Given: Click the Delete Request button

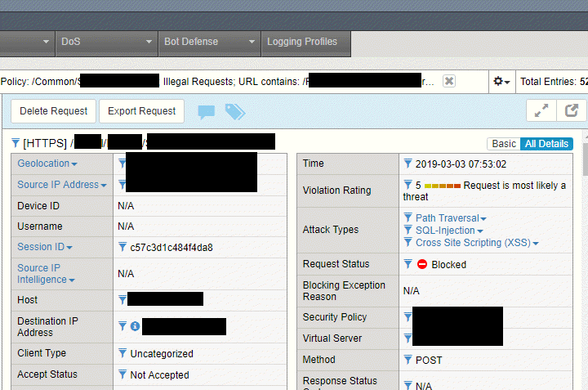Looking at the screenshot, I should 53,110.
